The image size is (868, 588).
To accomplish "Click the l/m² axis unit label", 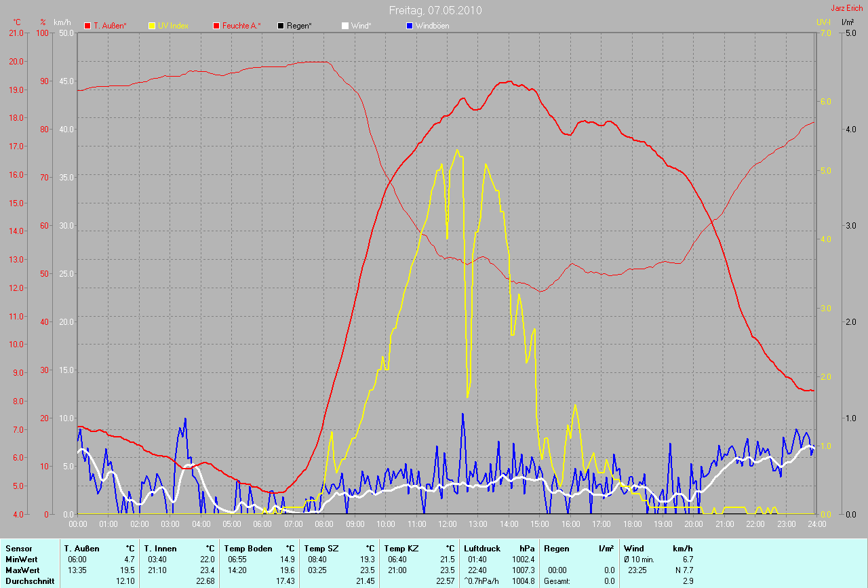I will tap(848, 22).
